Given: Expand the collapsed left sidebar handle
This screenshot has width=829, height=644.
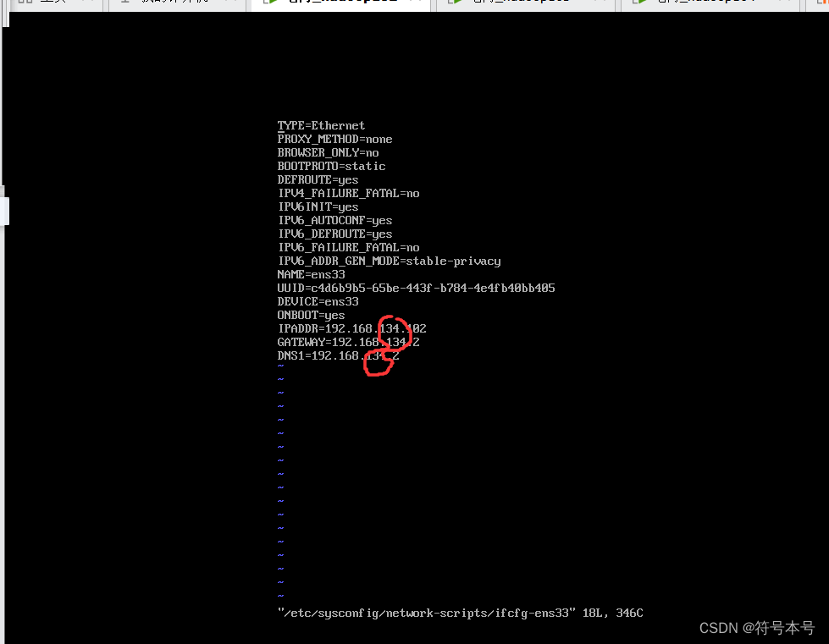Looking at the screenshot, I should pos(5,211).
